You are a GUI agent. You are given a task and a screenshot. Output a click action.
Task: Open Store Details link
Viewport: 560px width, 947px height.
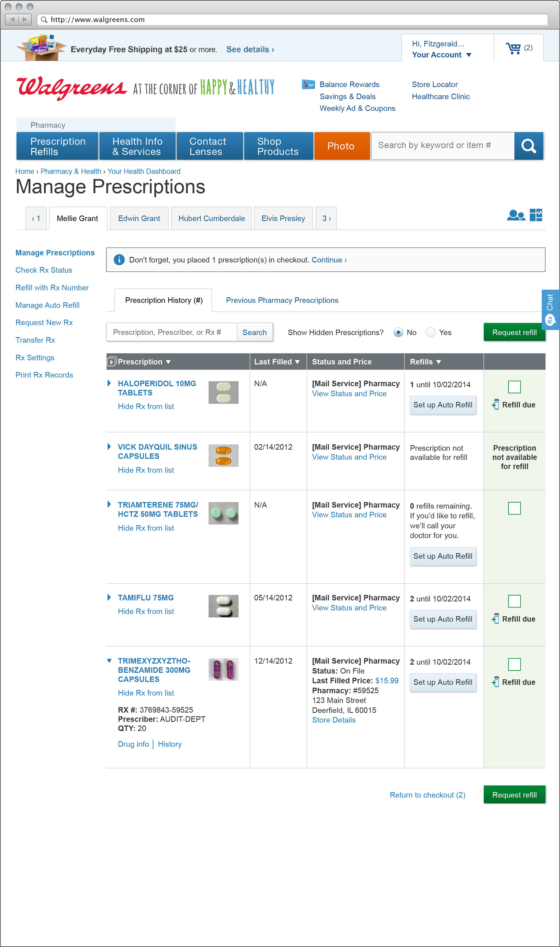(334, 720)
